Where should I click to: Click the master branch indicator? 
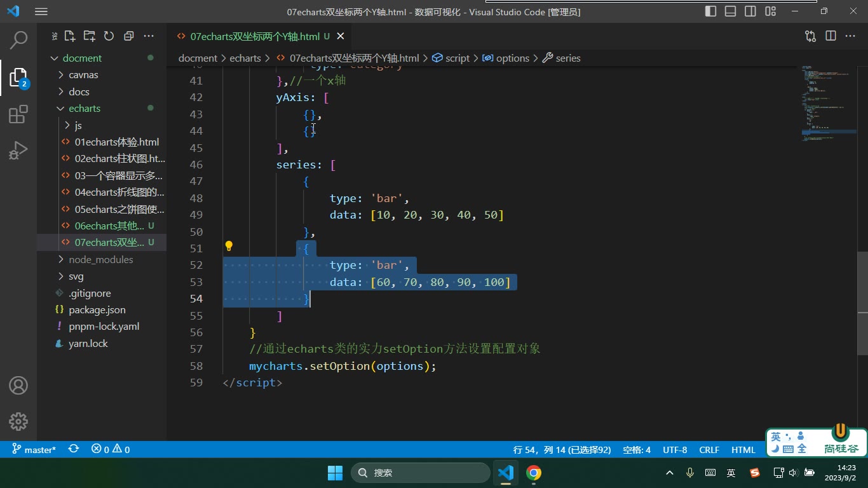point(34,449)
